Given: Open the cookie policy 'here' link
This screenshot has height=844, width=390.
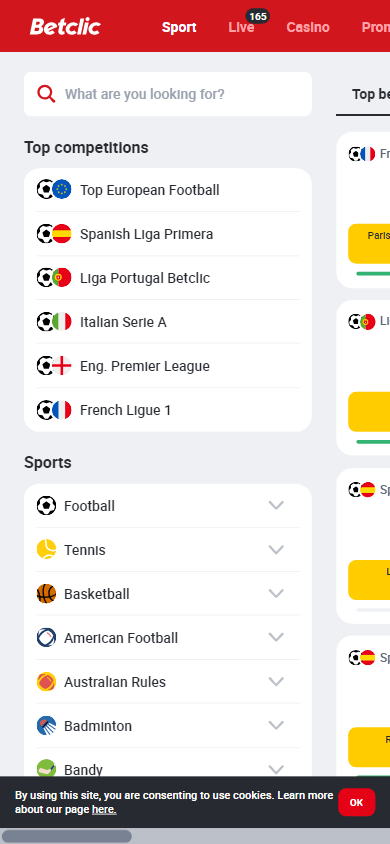Looking at the screenshot, I should pyautogui.click(x=104, y=809).
